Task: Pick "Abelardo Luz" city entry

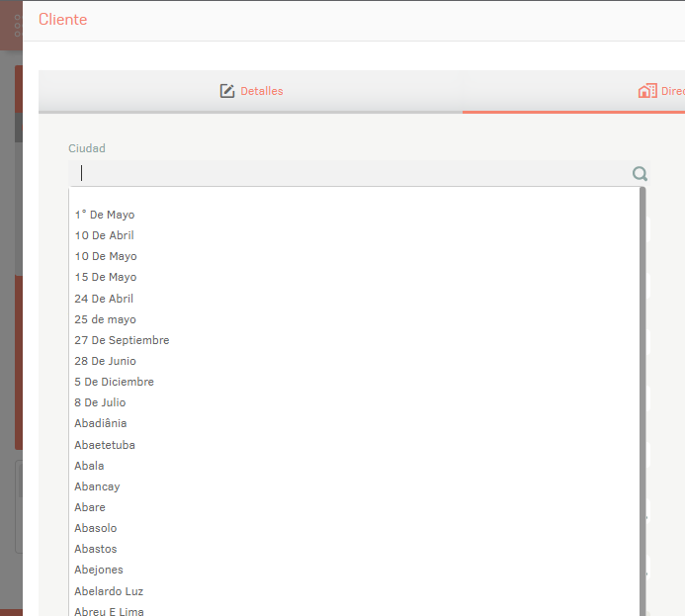Action: [x=354, y=591]
